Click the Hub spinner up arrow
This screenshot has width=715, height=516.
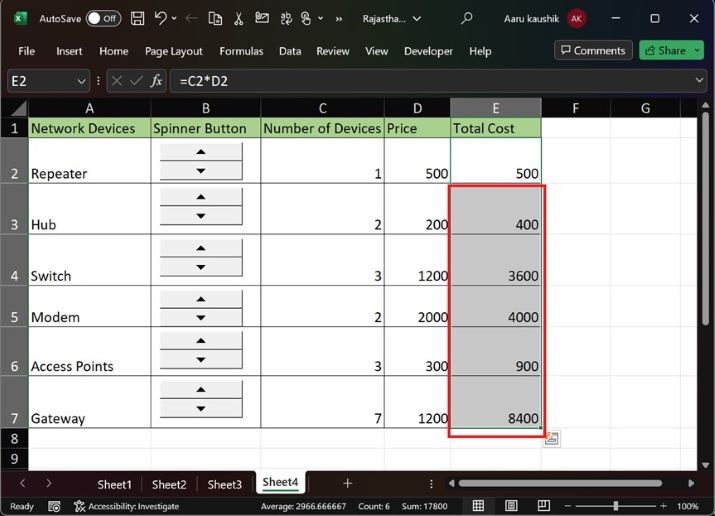[x=201, y=197]
